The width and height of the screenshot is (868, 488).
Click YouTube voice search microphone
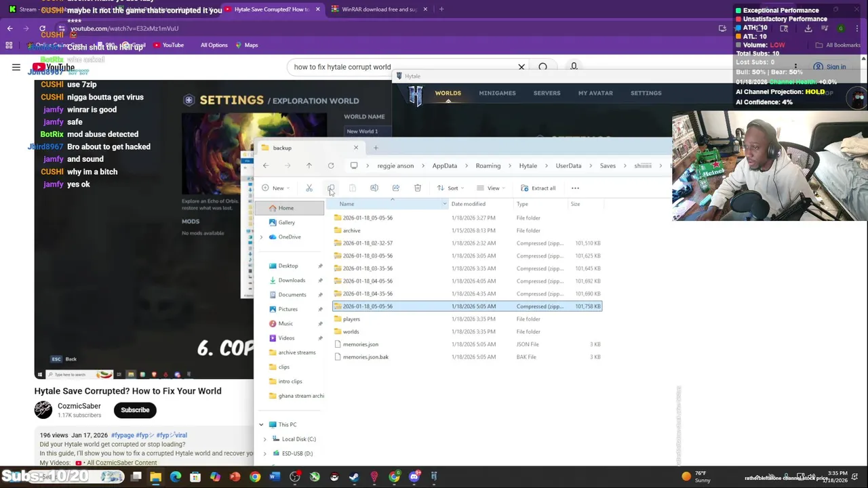click(574, 66)
